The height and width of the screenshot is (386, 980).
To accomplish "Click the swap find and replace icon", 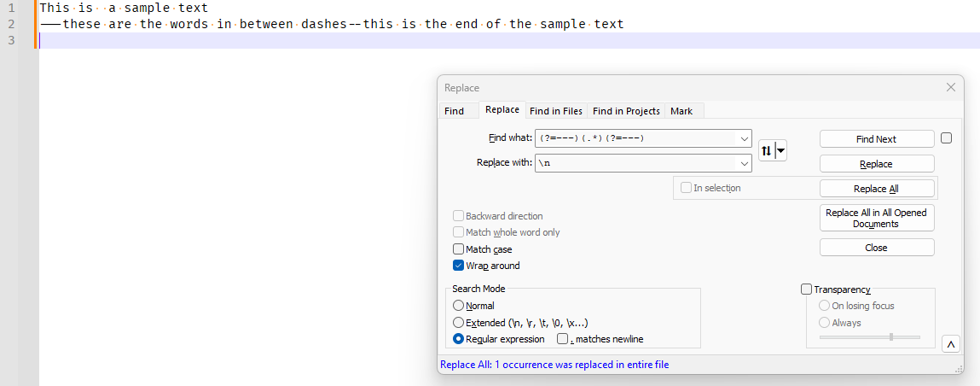I will 767,151.
